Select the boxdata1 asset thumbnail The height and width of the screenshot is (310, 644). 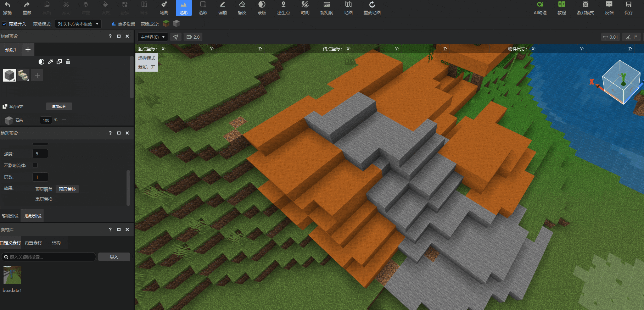click(12, 275)
